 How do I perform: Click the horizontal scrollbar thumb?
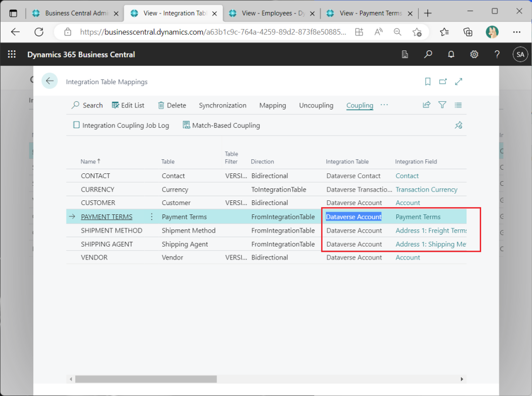[146, 379]
